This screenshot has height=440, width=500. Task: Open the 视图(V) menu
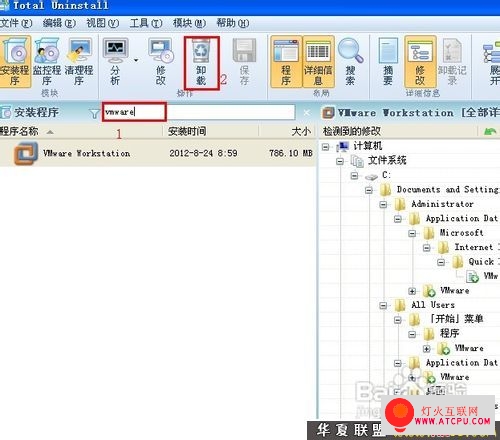(x=103, y=23)
